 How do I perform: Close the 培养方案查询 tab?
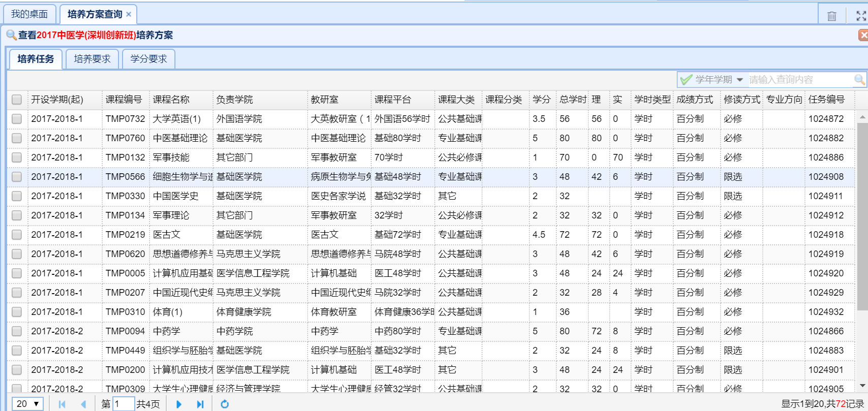click(129, 14)
